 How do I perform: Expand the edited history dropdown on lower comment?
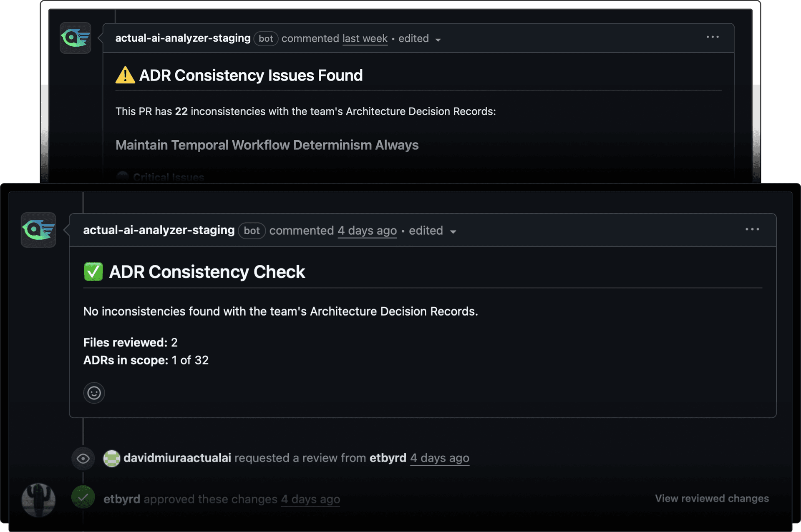coord(453,232)
